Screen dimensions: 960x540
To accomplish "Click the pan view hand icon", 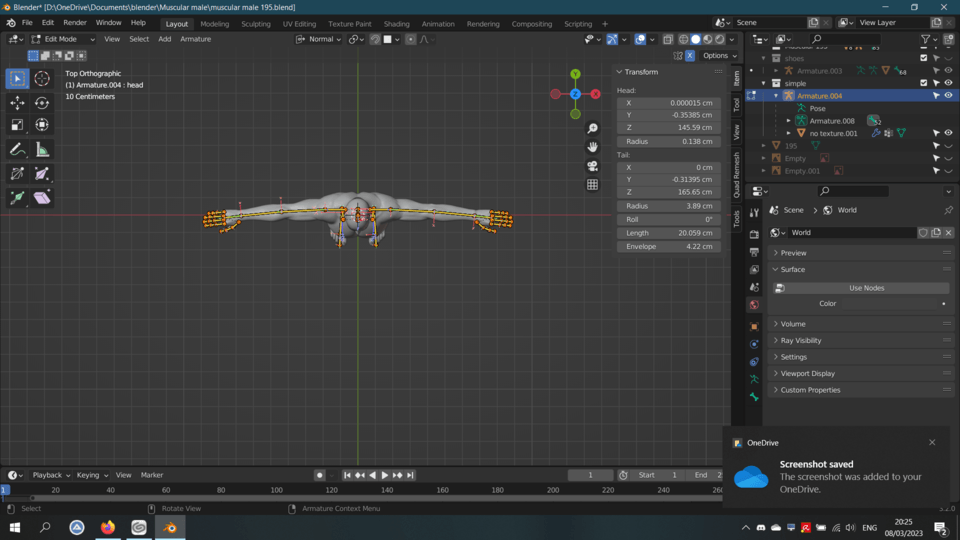I will click(592, 147).
